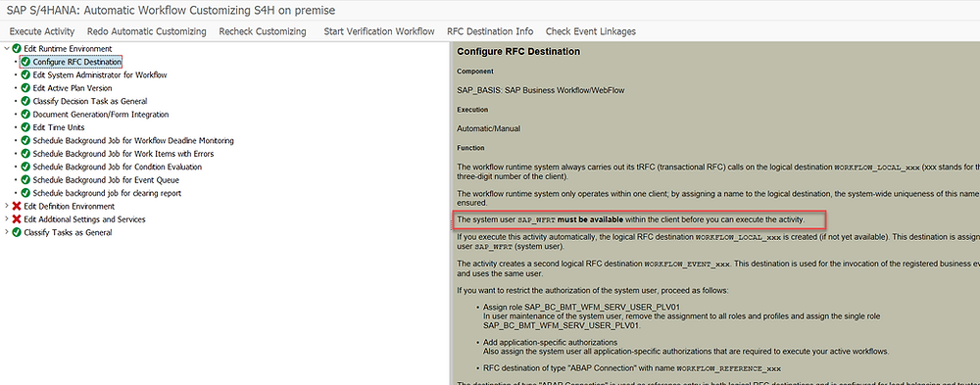Select Classify Decision Task as General
Viewport: 980px width, 385px height.
[x=90, y=101]
